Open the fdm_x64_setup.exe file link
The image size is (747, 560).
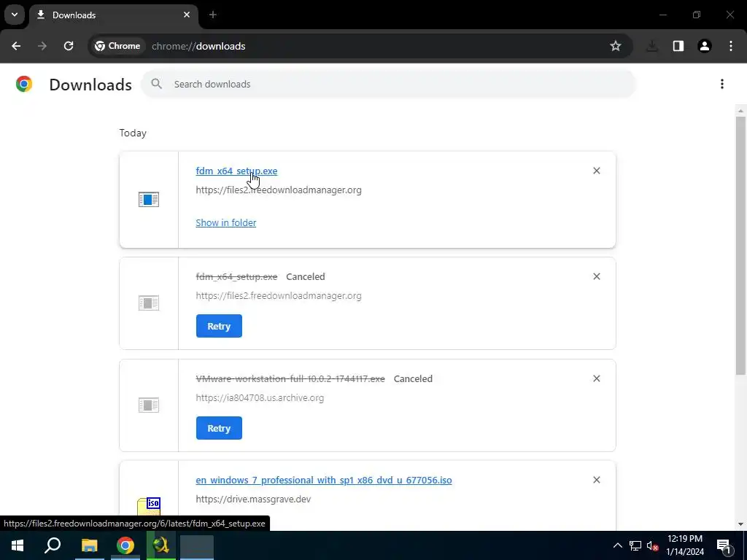tap(236, 171)
